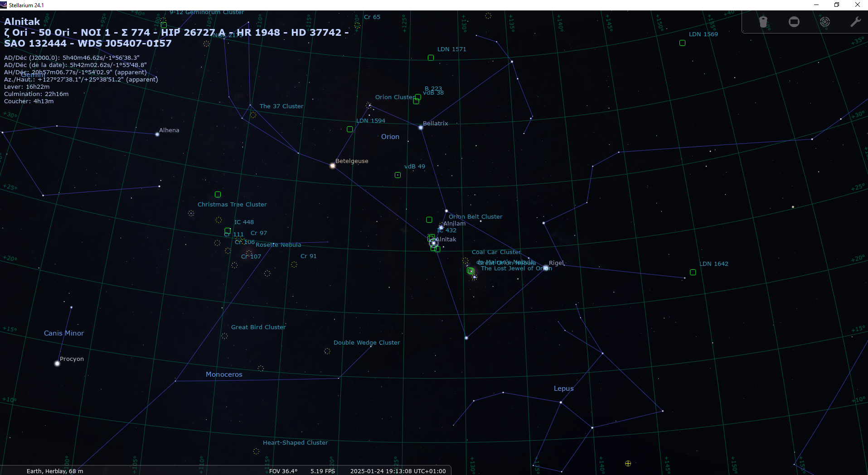Click the IC 448 label
Screen dimensions: 868x475
tap(244, 222)
